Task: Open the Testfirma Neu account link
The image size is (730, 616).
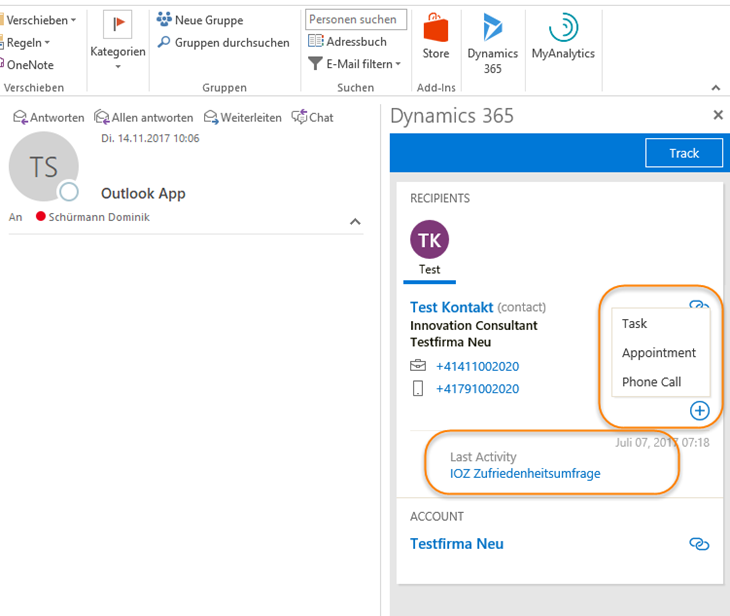Action: (x=457, y=544)
